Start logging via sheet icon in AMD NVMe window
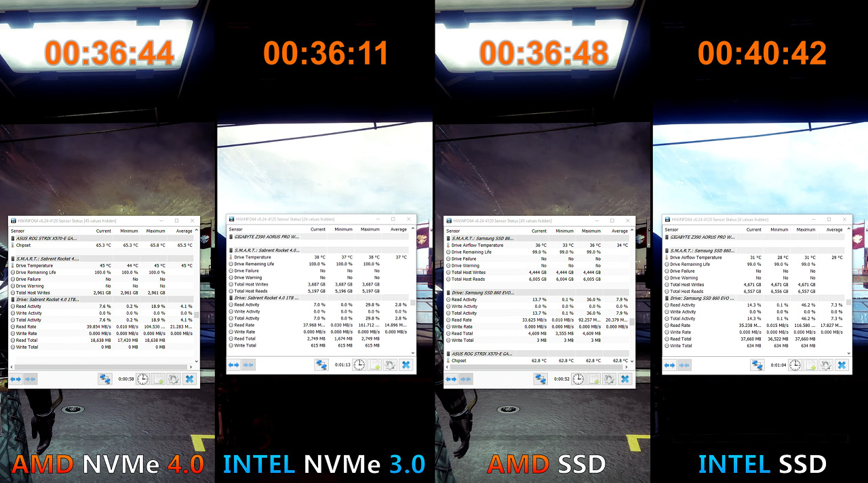 pyautogui.click(x=159, y=379)
